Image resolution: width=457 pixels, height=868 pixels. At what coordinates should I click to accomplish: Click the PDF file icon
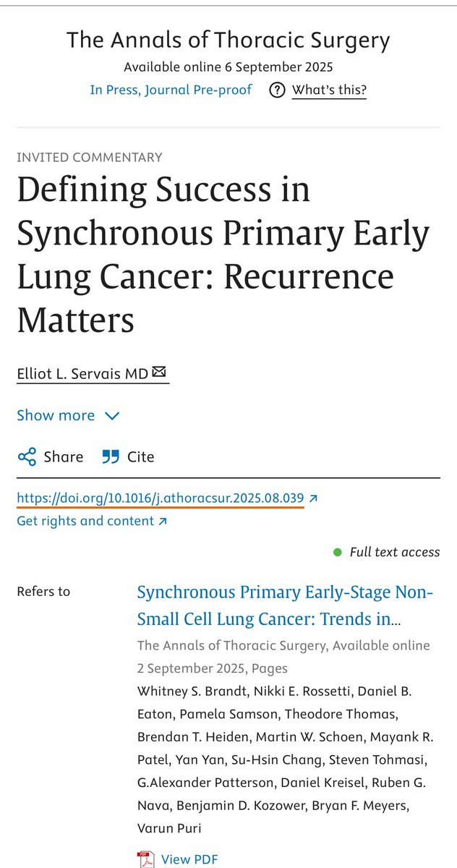click(146, 859)
